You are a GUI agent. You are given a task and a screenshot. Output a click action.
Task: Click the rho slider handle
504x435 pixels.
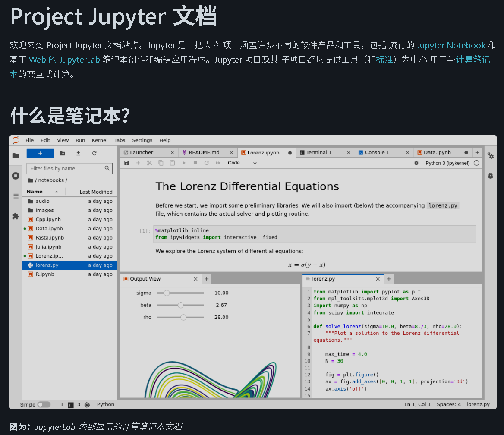(183, 317)
